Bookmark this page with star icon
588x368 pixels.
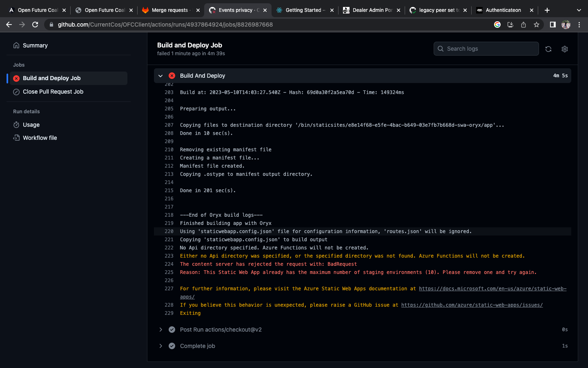[x=537, y=25]
